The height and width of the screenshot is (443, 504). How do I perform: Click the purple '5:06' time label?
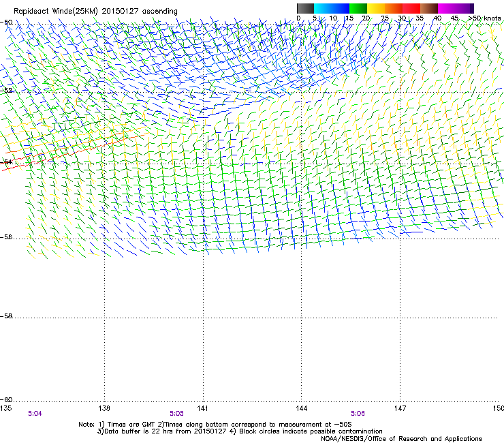tap(358, 414)
